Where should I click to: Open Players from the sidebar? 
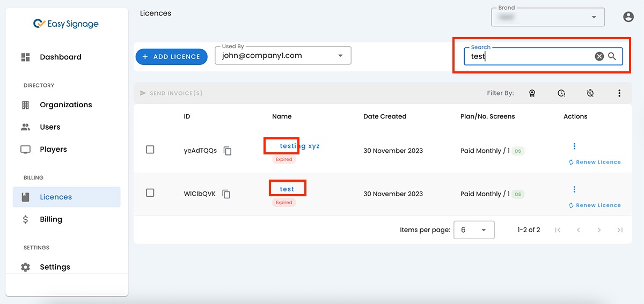[53, 149]
